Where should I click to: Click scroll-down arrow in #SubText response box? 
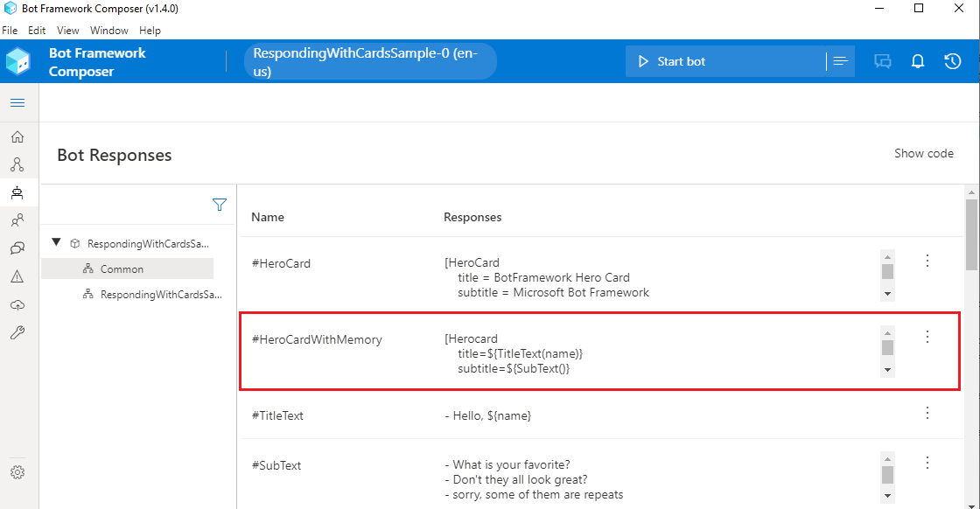tap(887, 497)
